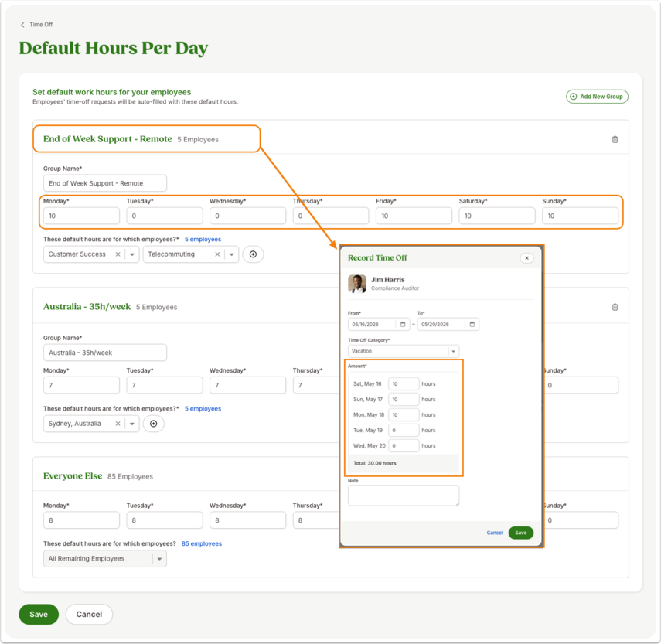Cancel default hours changes
Image resolution: width=661 pixels, height=644 pixels.
click(x=89, y=615)
